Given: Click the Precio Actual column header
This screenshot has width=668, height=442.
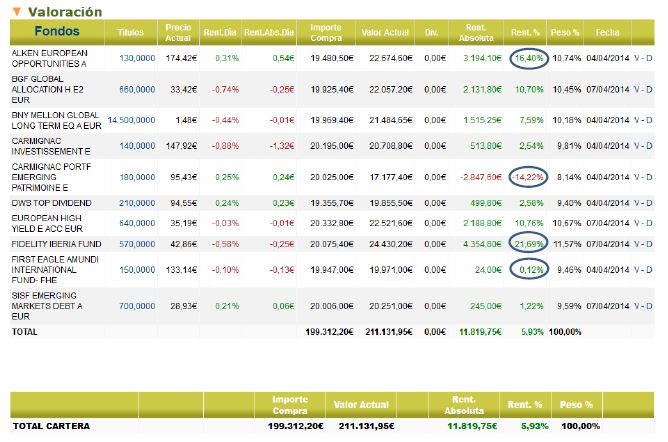Looking at the screenshot, I should 178,32.
